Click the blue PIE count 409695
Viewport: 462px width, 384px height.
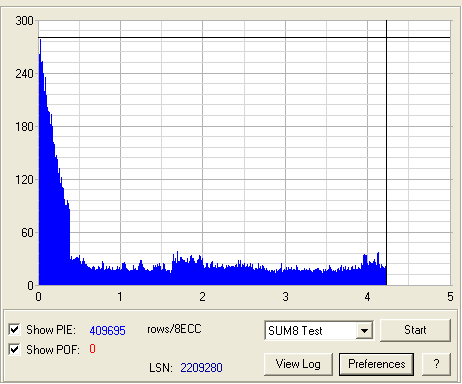coord(107,331)
